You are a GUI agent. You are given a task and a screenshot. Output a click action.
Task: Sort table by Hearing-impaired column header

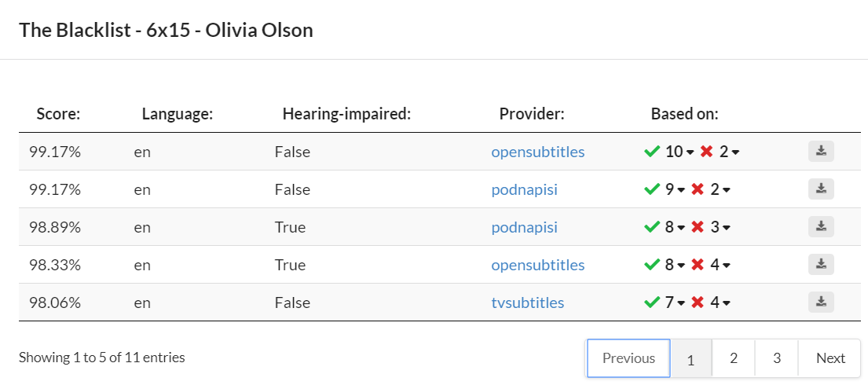[346, 114]
